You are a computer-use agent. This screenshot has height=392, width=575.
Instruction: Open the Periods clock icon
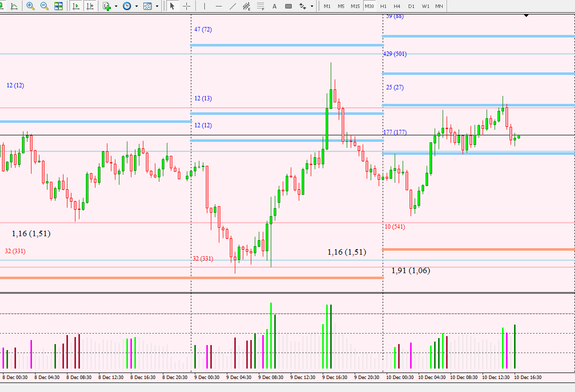click(x=127, y=6)
